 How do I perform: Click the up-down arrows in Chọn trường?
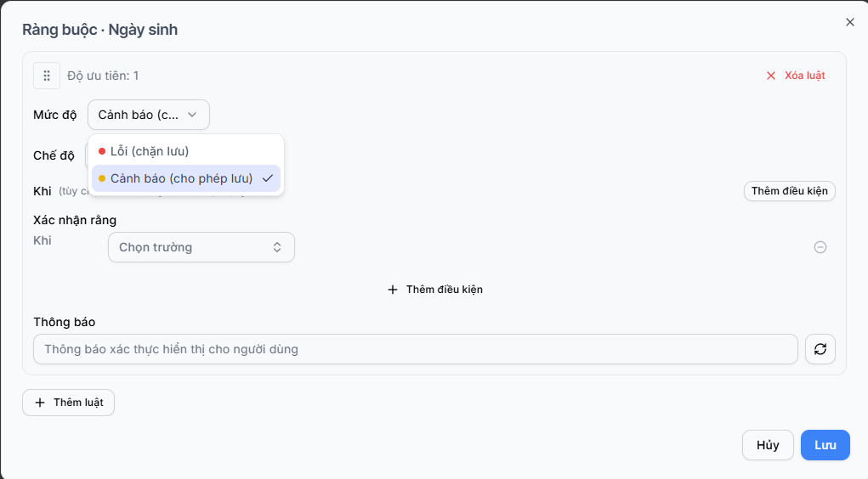(277, 247)
